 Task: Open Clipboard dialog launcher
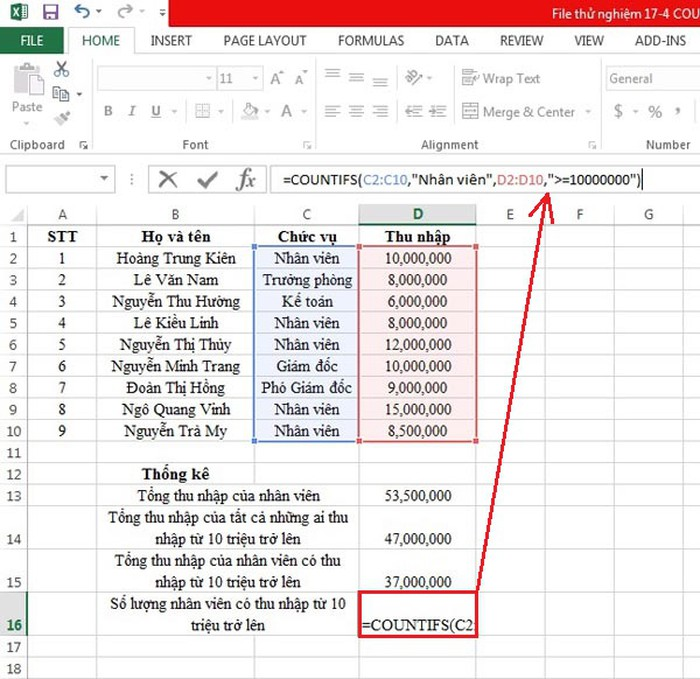83,145
